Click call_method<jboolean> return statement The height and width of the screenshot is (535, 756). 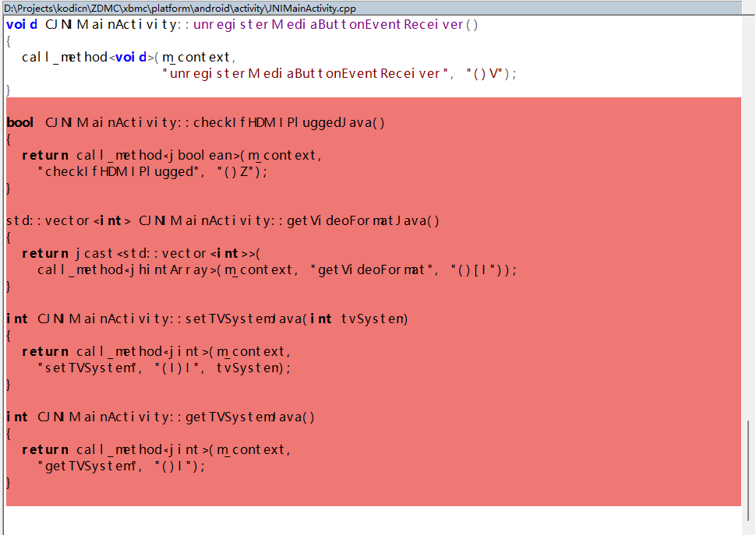pos(171,155)
